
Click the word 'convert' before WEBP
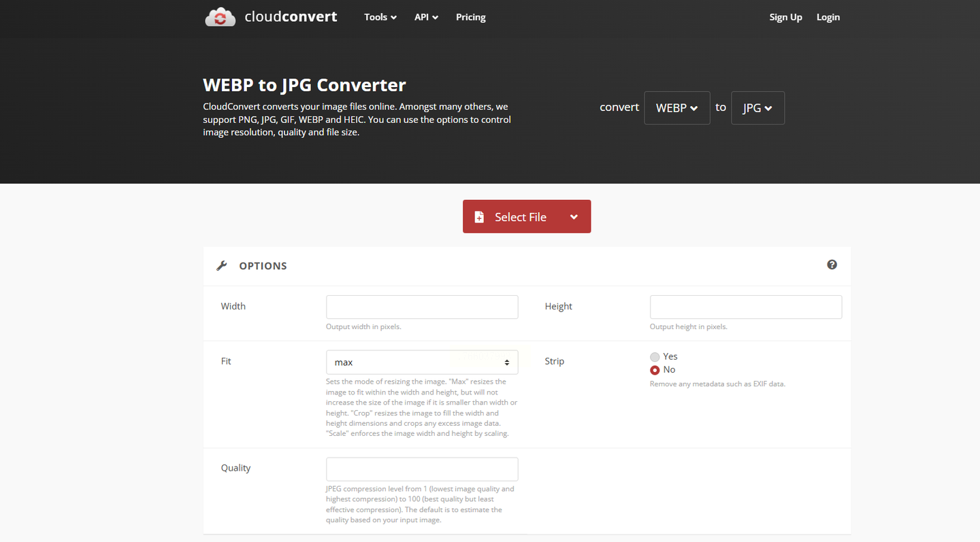619,107
